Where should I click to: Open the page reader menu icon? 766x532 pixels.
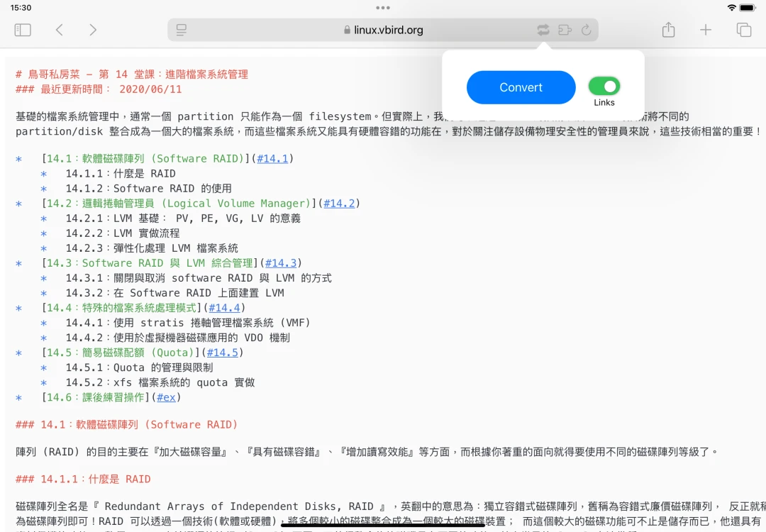point(182,30)
